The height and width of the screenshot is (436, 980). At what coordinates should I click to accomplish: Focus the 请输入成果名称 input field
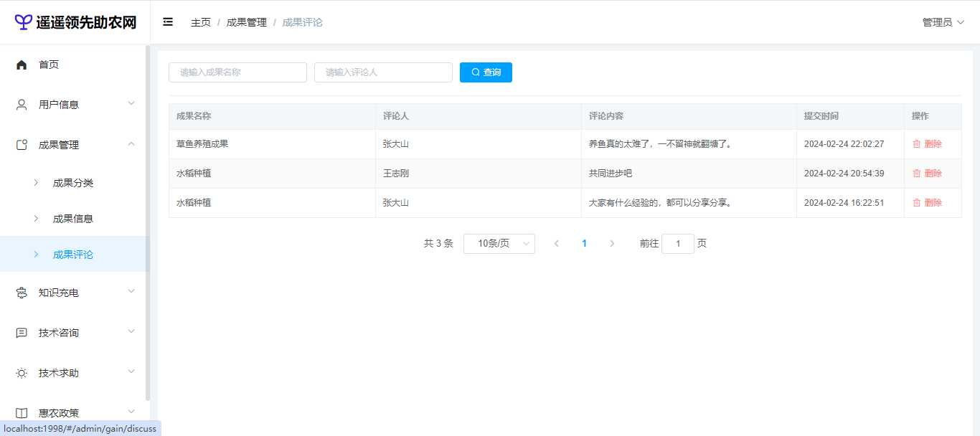click(237, 72)
